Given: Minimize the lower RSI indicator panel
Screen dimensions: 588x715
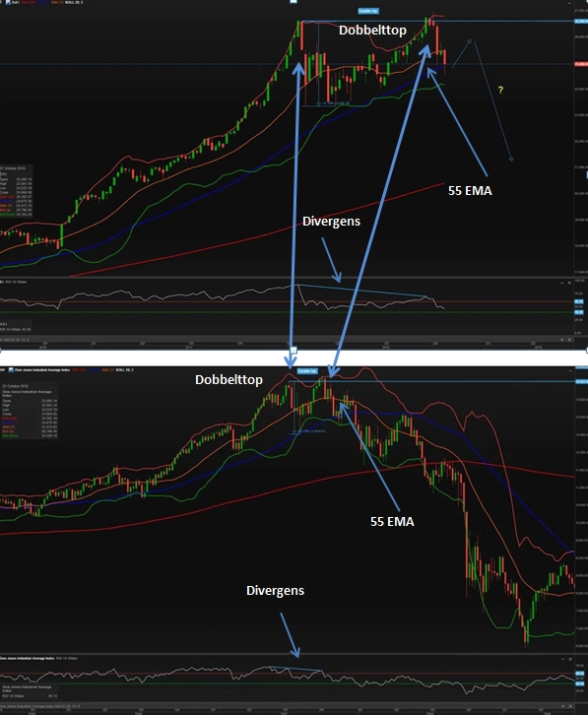Looking at the screenshot, I should point(563,660).
